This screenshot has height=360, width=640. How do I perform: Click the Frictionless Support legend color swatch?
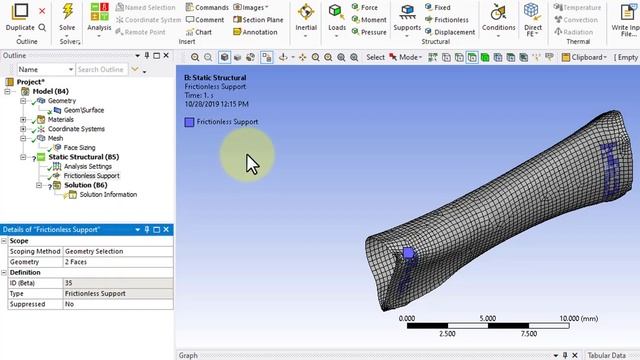coord(189,122)
